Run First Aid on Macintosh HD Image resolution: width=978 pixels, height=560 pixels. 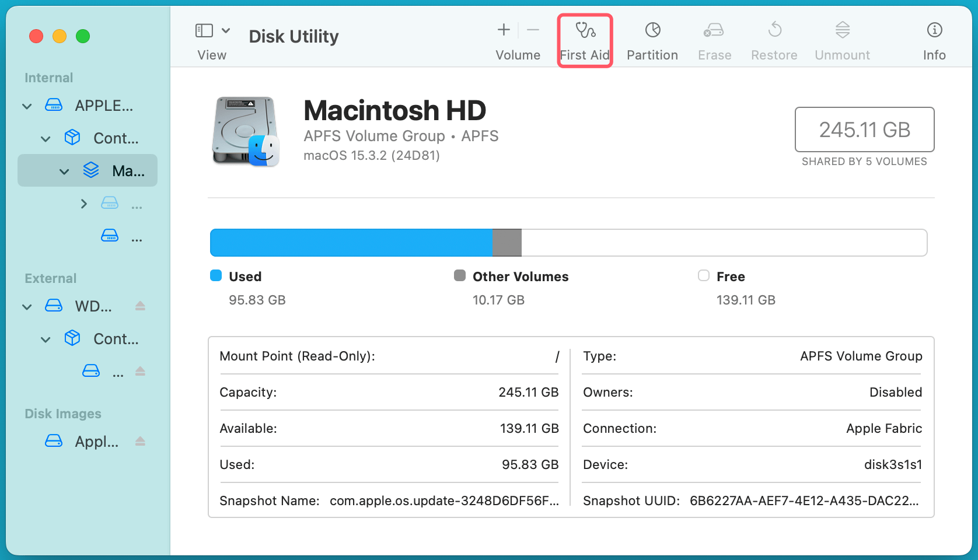click(x=584, y=40)
